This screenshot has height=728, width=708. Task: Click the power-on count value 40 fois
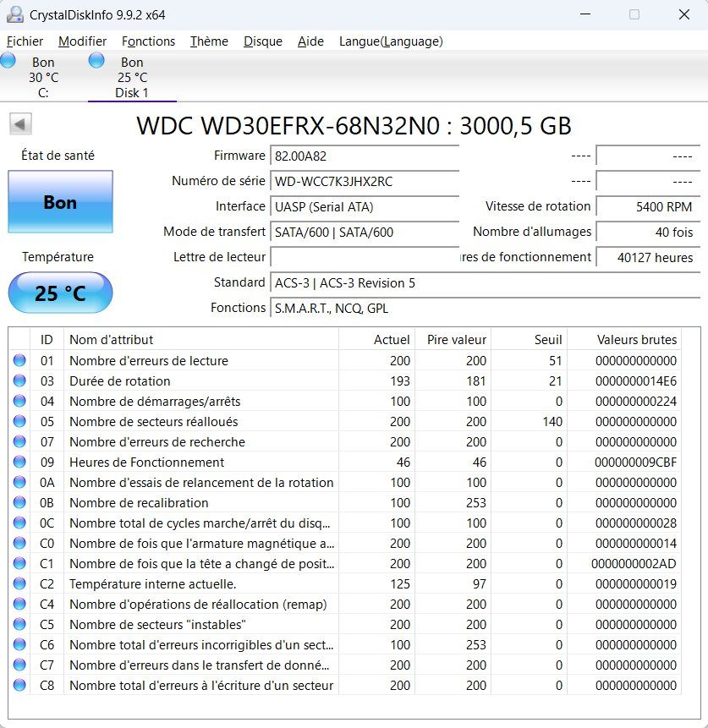coord(648,232)
